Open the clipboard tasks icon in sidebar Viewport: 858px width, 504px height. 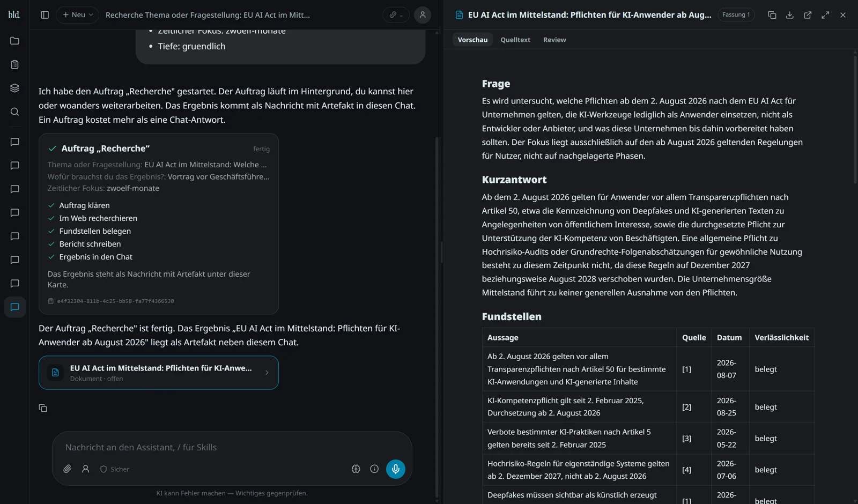(14, 64)
